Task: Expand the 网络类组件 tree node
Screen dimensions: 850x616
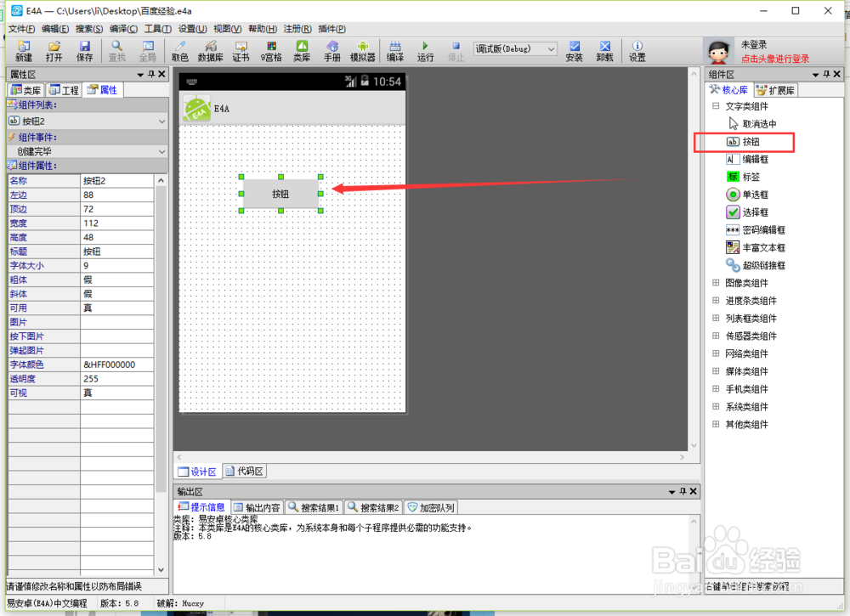Action: coord(716,353)
